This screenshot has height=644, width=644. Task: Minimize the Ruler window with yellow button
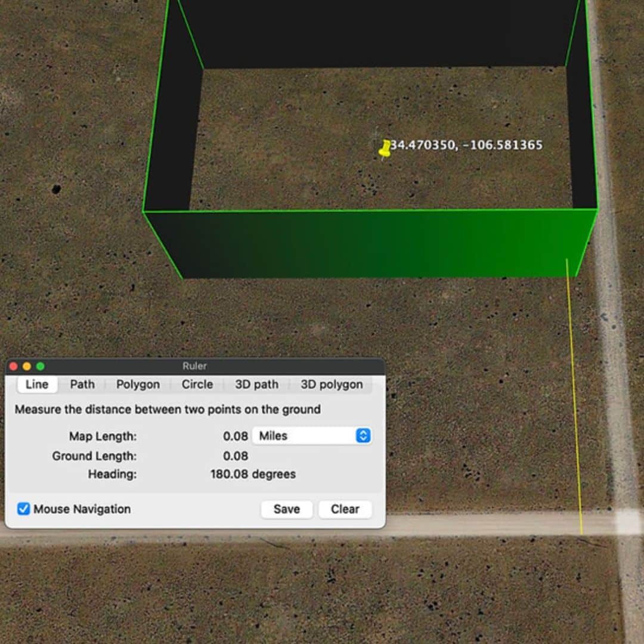[27, 366]
